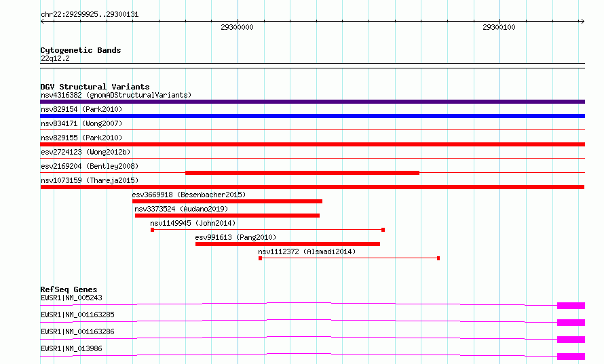Select the nsv3373524 red variant bar
604x364 pixels.
pos(227,216)
